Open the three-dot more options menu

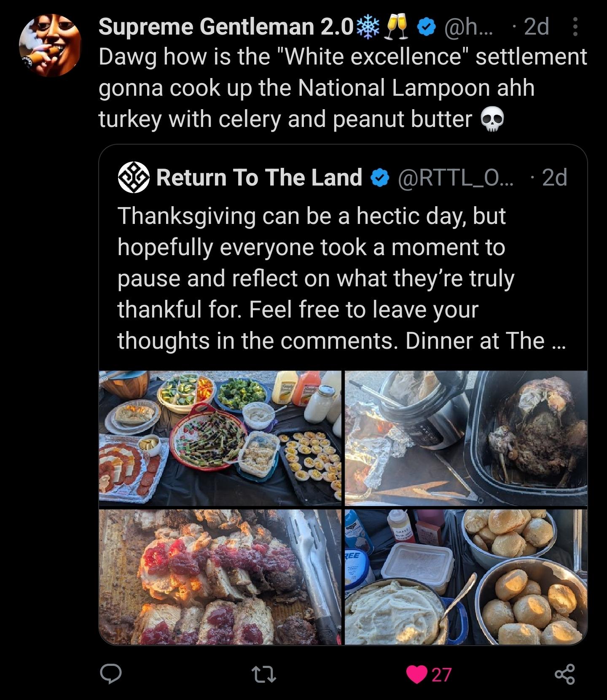pos(575,27)
